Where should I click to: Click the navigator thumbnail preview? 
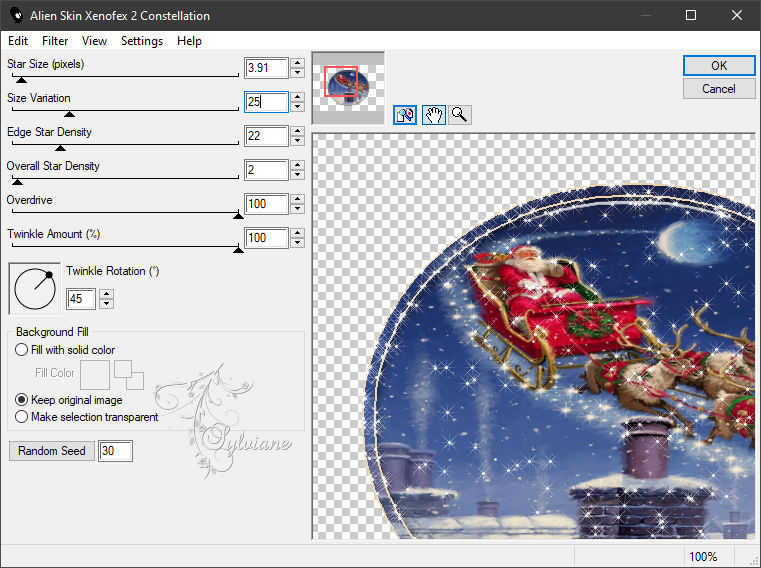coord(348,88)
